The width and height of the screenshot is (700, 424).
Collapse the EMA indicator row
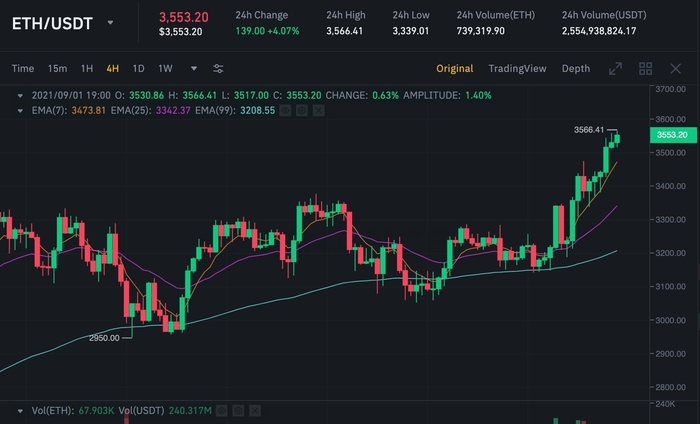20,111
